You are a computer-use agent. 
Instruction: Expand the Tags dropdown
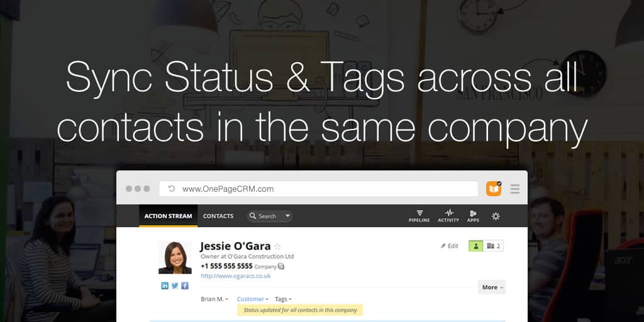284,299
